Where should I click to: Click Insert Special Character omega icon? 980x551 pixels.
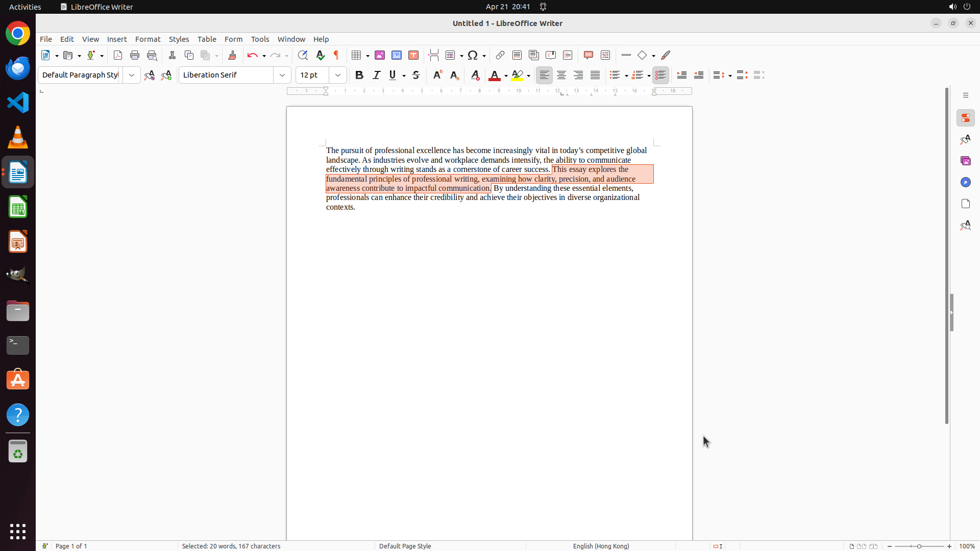473,55
